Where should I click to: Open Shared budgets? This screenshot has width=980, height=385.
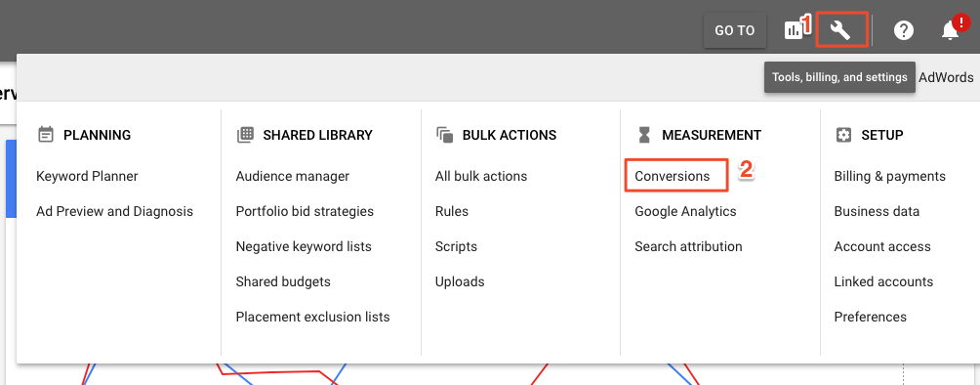283,281
